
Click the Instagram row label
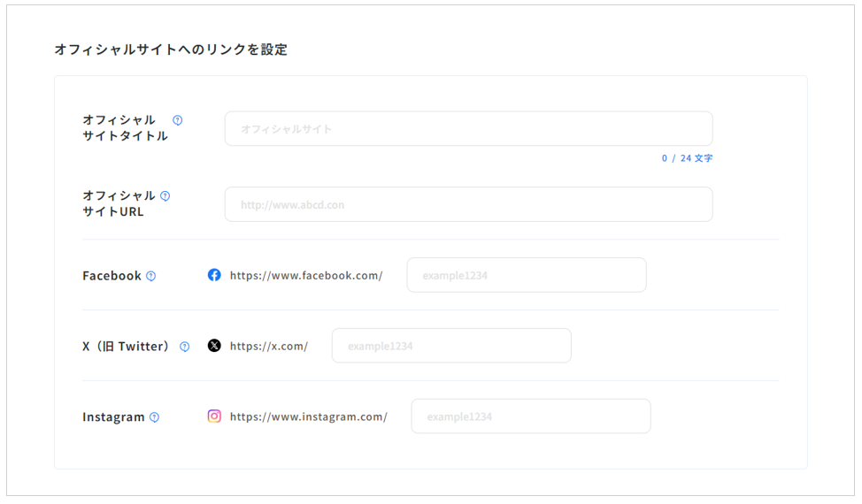(x=113, y=417)
